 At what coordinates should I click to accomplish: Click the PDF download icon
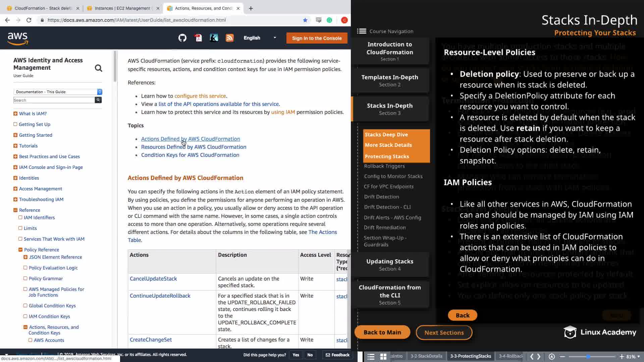[x=198, y=38]
